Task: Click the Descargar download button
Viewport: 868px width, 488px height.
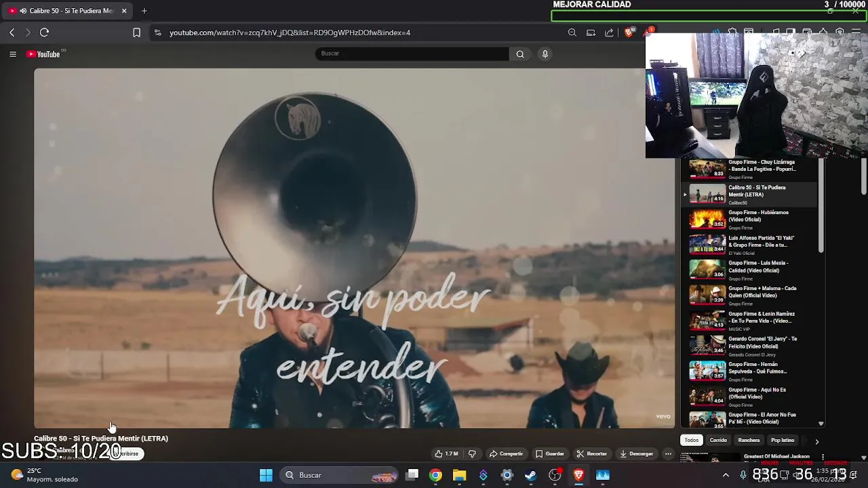Action: point(636,453)
